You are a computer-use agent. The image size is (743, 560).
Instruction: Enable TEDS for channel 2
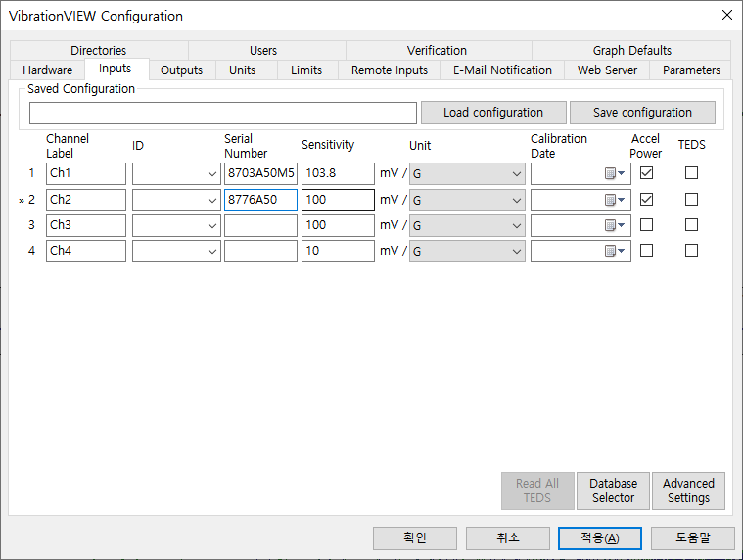click(691, 200)
